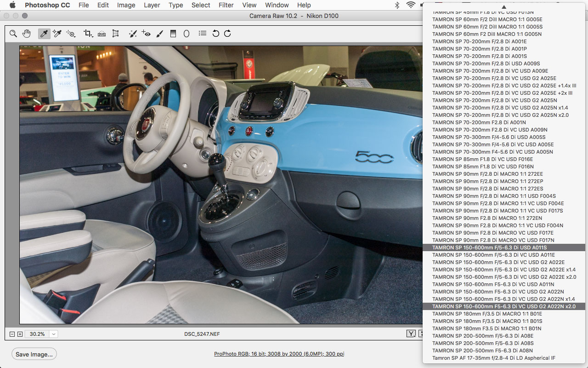This screenshot has height=368, width=588.
Task: Choose TAMRON SP 90mm F2.8 MACRO VC USD F017N
Action: point(504,240)
